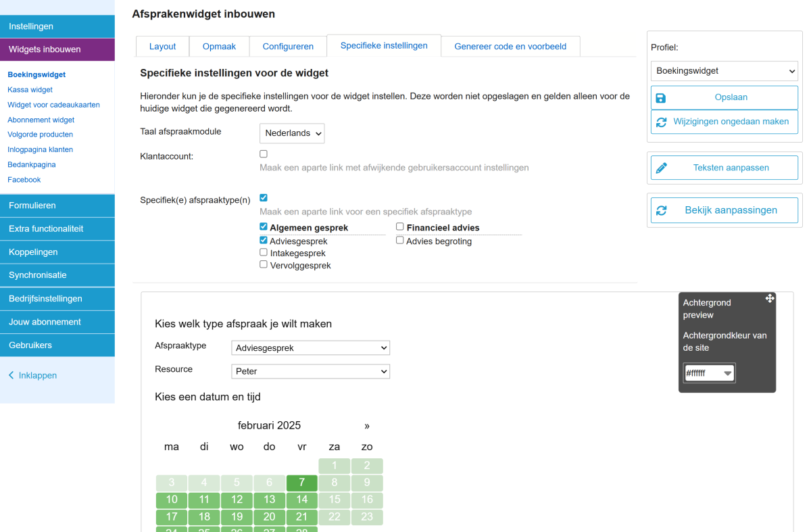
Task: Expand the Resource dropdown showing Peter
Action: [311, 371]
